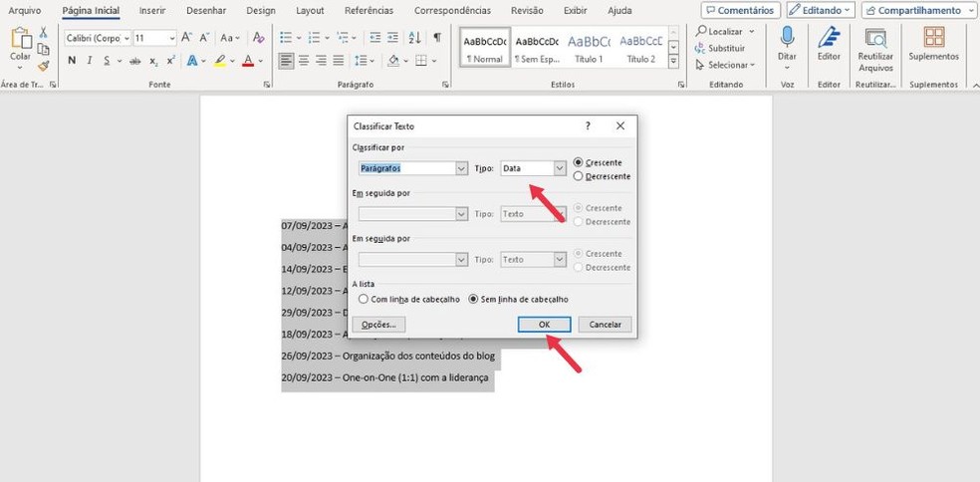Click Cancelar in the dialog
Viewport: 980px width, 482px height.
tap(605, 325)
